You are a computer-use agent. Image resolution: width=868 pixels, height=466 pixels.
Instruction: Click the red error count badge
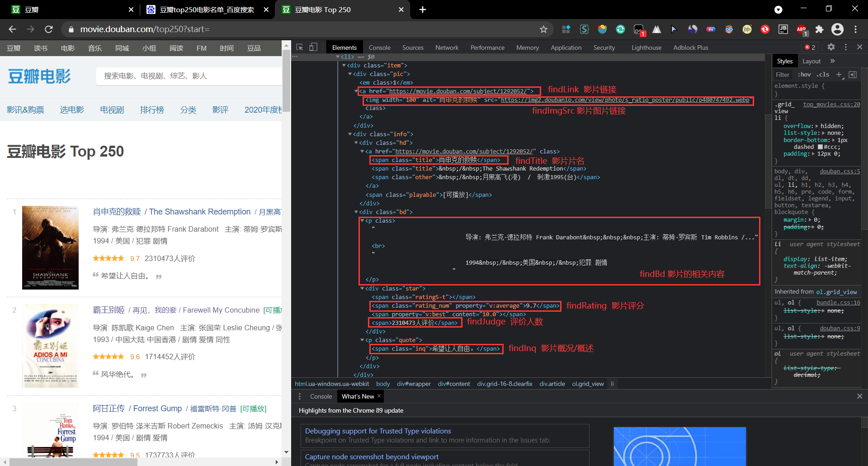click(x=810, y=48)
